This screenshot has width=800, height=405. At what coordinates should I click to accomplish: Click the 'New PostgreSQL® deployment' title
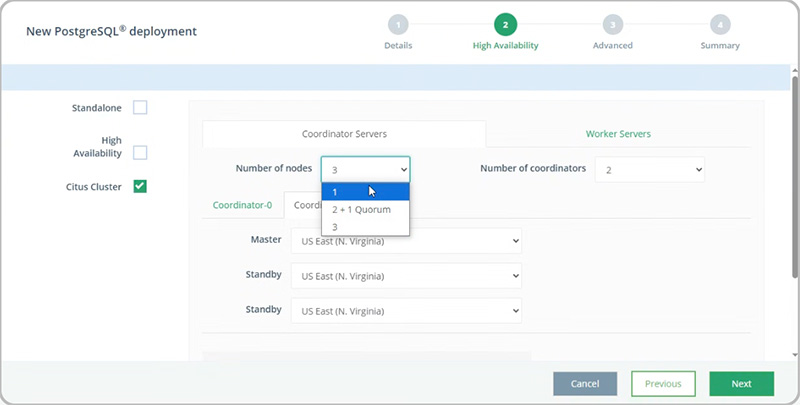point(111,31)
